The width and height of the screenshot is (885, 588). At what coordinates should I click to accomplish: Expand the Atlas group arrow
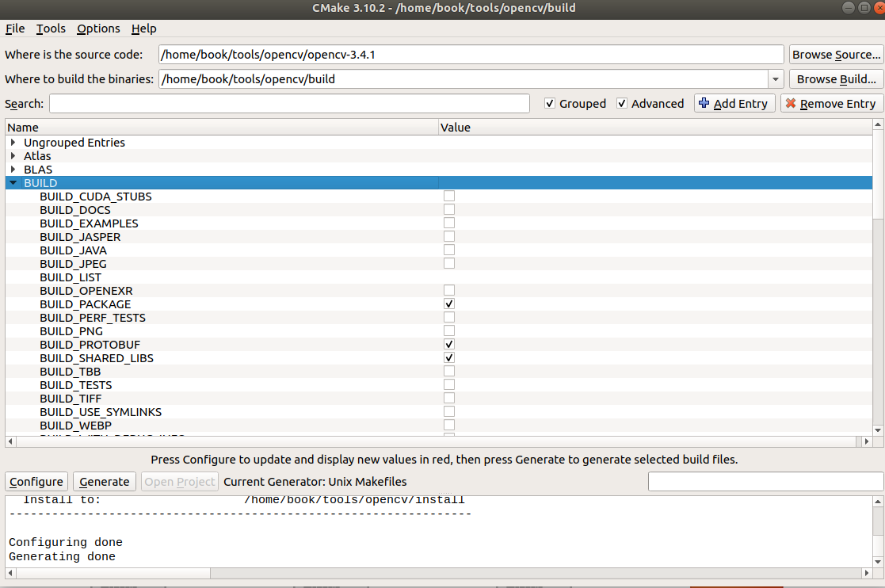[x=13, y=156]
